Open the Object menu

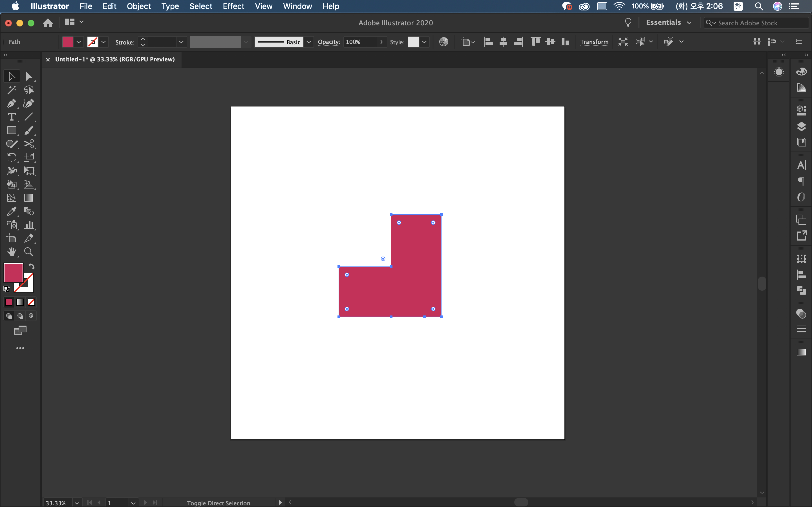(x=139, y=6)
